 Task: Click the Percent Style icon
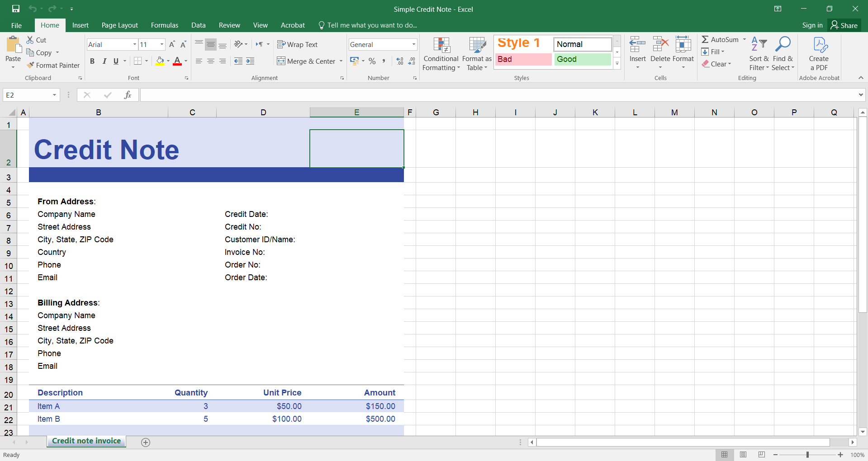click(372, 61)
